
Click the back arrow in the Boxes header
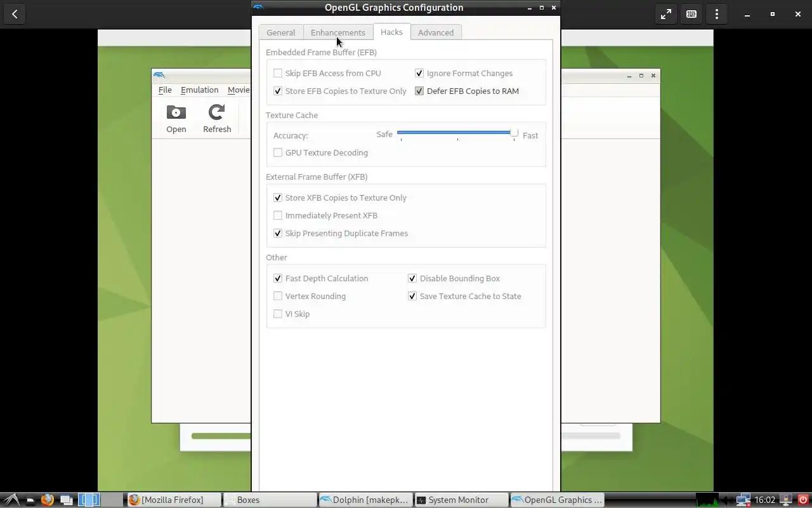coord(15,14)
